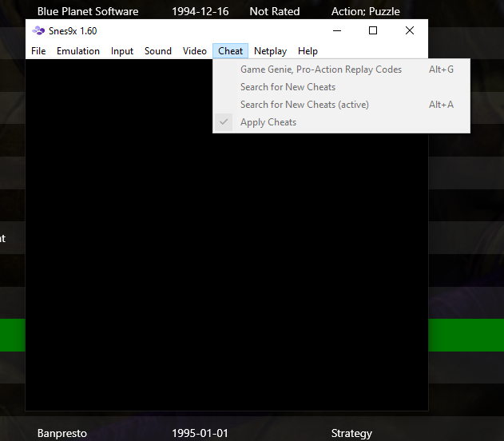The image size is (504, 441).
Task: Open the Help menu
Action: click(x=308, y=51)
